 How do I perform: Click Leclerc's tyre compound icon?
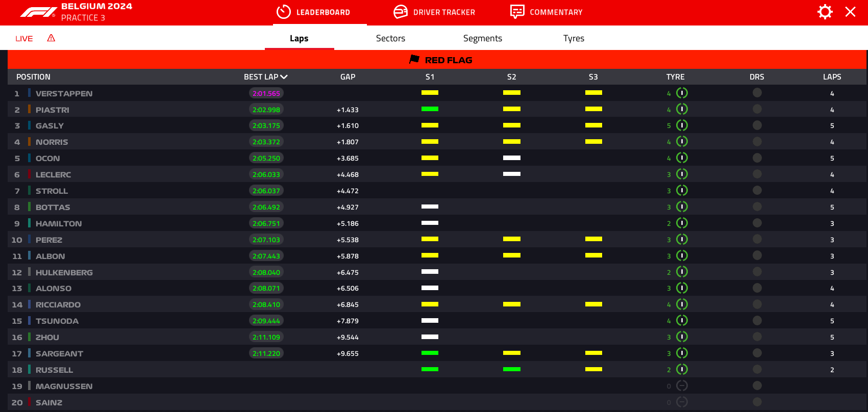tap(682, 174)
